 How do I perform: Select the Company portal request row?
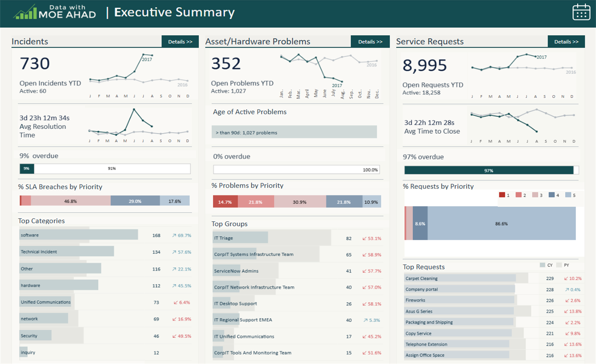coord(493,289)
